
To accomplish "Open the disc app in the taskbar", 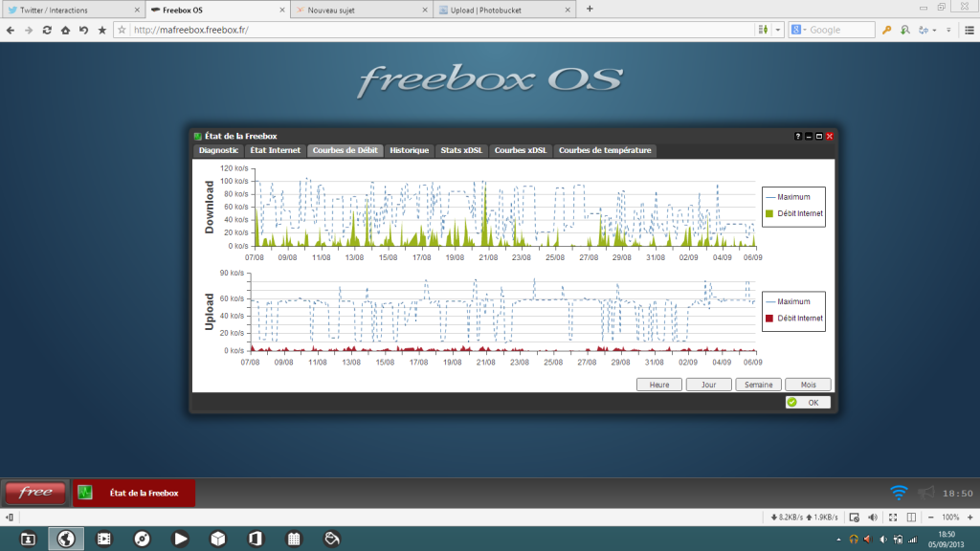I will click(x=142, y=539).
